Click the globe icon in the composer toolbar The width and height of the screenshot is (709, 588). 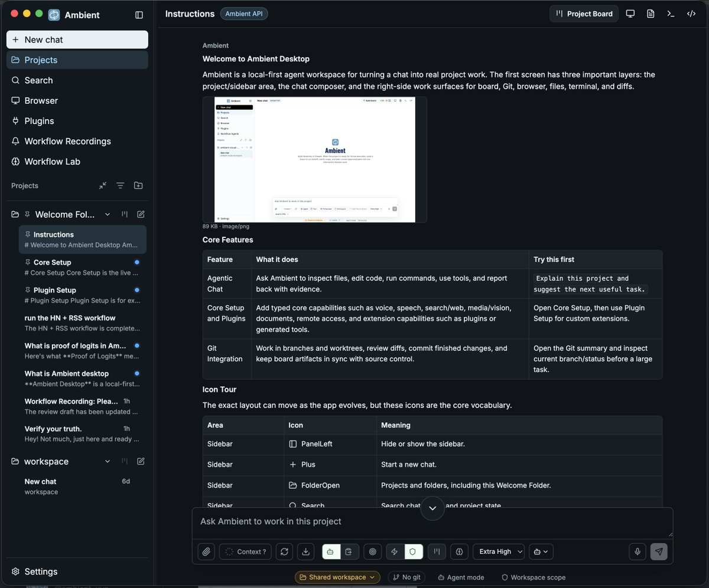(459, 551)
